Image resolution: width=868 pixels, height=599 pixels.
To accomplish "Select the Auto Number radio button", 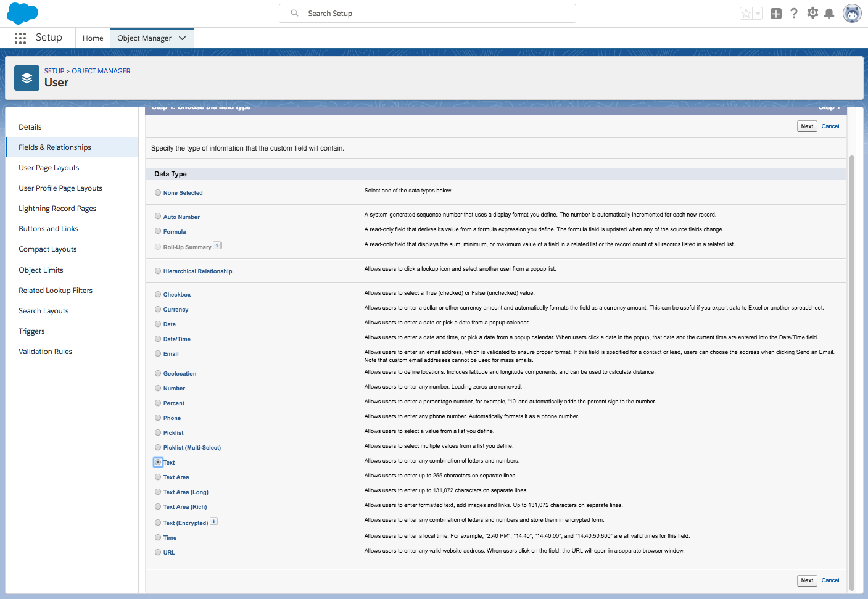I will pyautogui.click(x=158, y=216).
